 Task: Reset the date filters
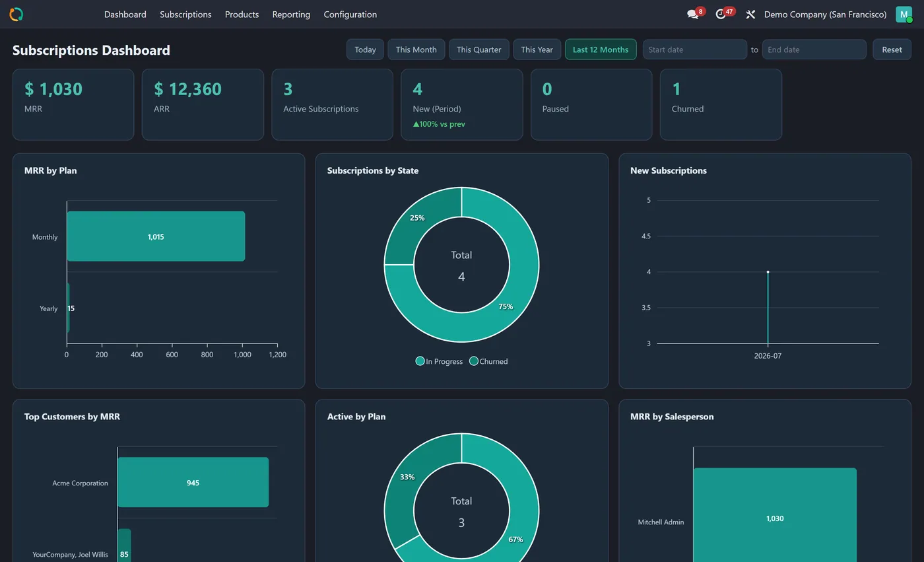[892, 50]
